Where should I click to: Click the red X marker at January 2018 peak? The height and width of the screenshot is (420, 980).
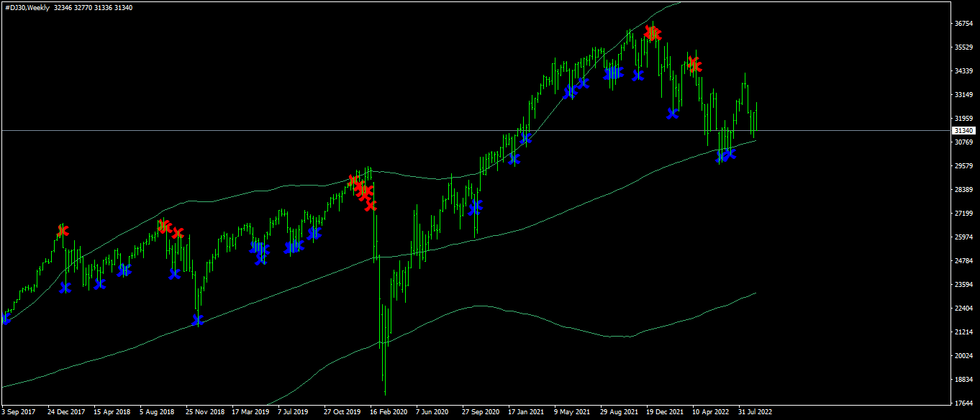(63, 231)
